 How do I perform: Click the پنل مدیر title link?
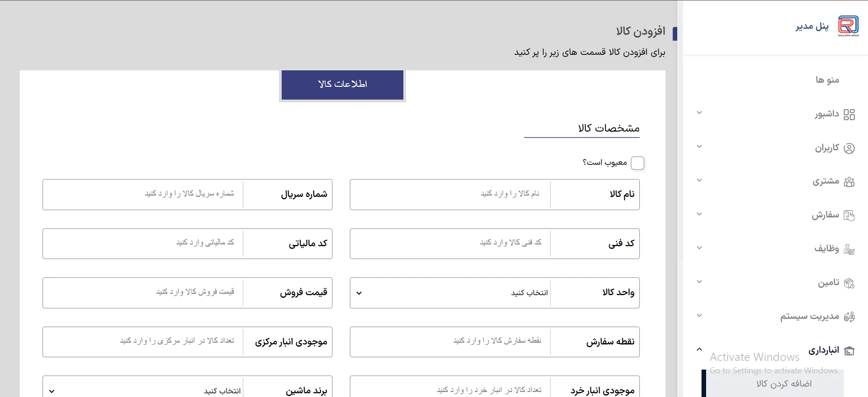tap(812, 26)
